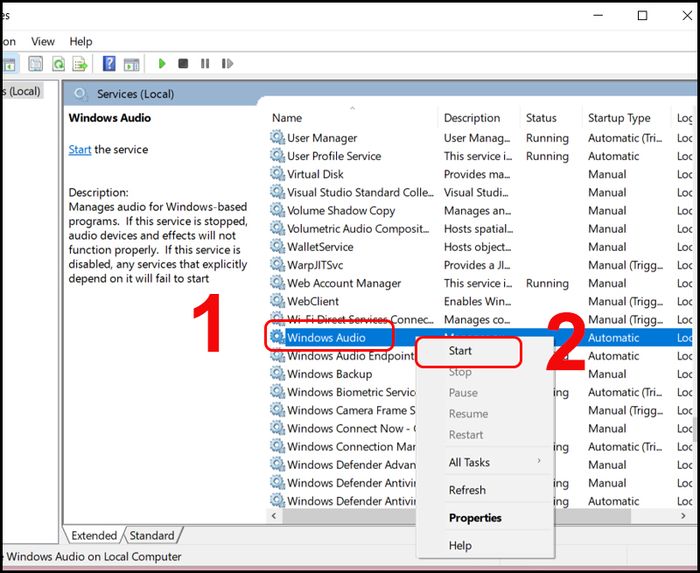Switch to the Extended tab

point(94,535)
